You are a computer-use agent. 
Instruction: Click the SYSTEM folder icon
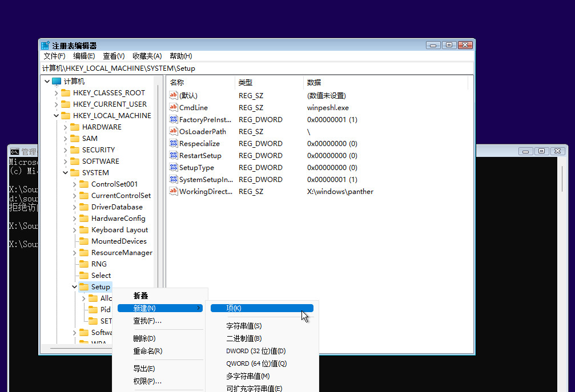[x=75, y=172]
